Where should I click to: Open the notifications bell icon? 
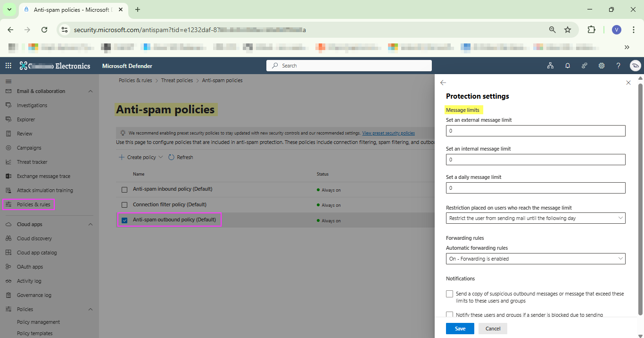pyautogui.click(x=568, y=66)
